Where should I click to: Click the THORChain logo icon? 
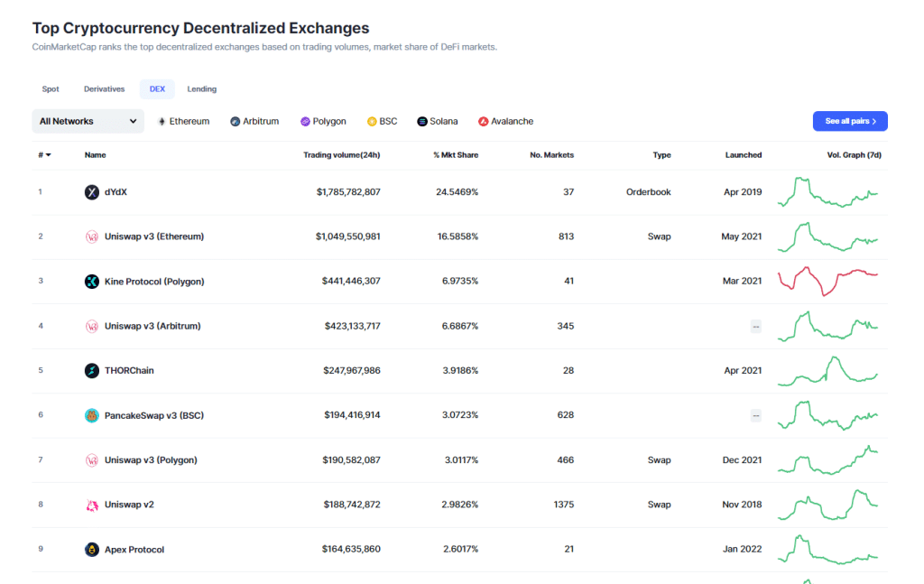[91, 371]
